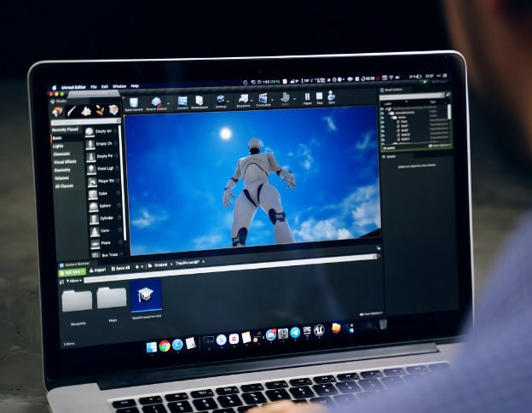Image resolution: width=532 pixels, height=413 pixels.
Task: Expand the Content path arrow in breadcrumb
Action: pyautogui.click(x=171, y=264)
